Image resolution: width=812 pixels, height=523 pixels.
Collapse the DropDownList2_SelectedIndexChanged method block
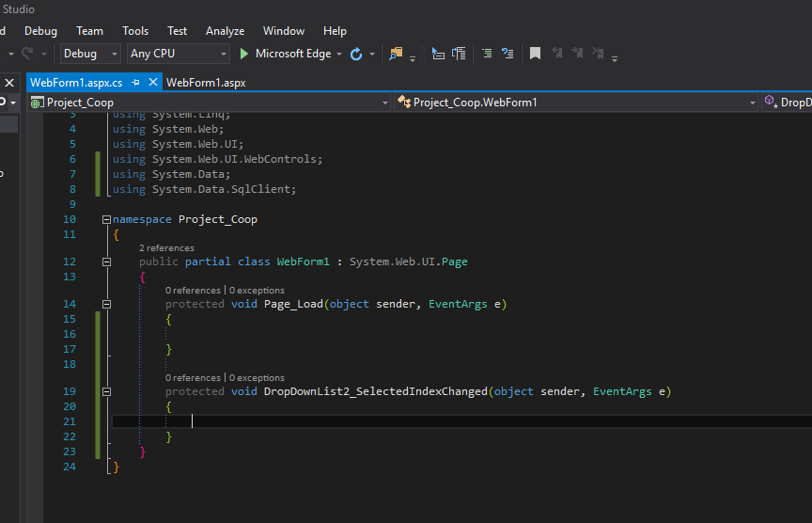pyautogui.click(x=106, y=392)
